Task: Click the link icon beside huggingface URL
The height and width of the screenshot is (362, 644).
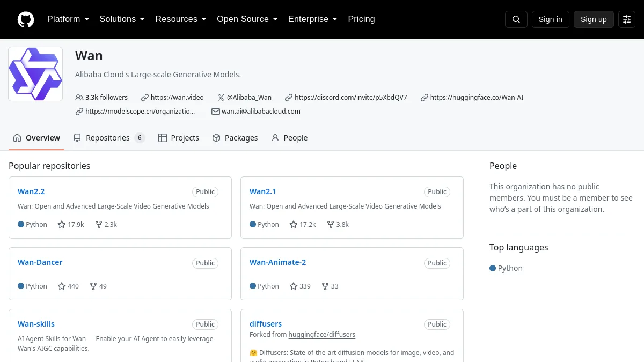Action: pyautogui.click(x=425, y=98)
